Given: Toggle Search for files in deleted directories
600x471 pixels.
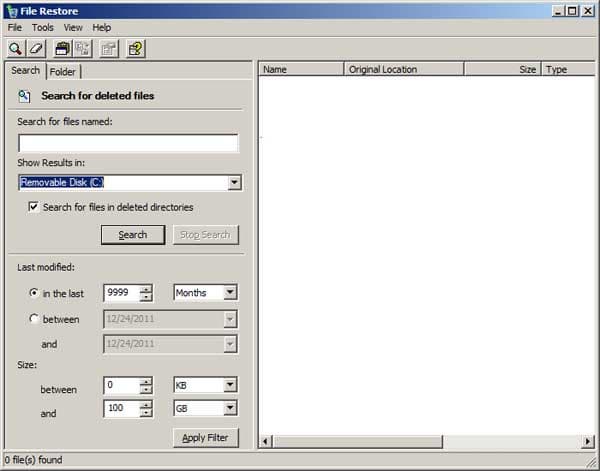Looking at the screenshot, I should tap(34, 207).
